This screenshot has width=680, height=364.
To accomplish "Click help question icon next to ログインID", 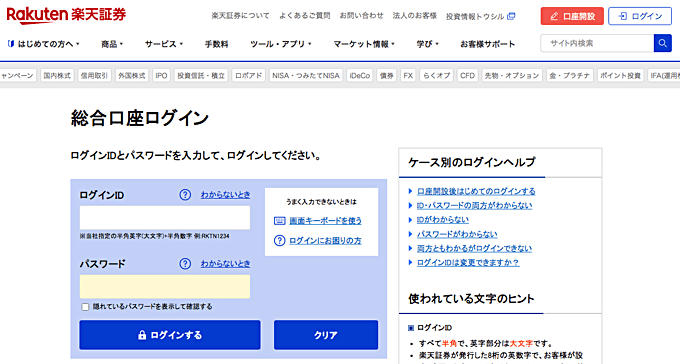I will [x=185, y=195].
